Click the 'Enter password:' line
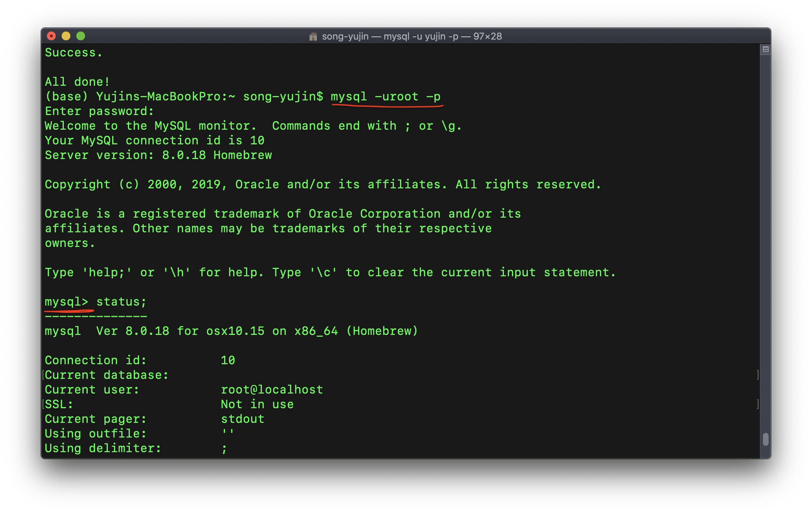 coord(99,111)
